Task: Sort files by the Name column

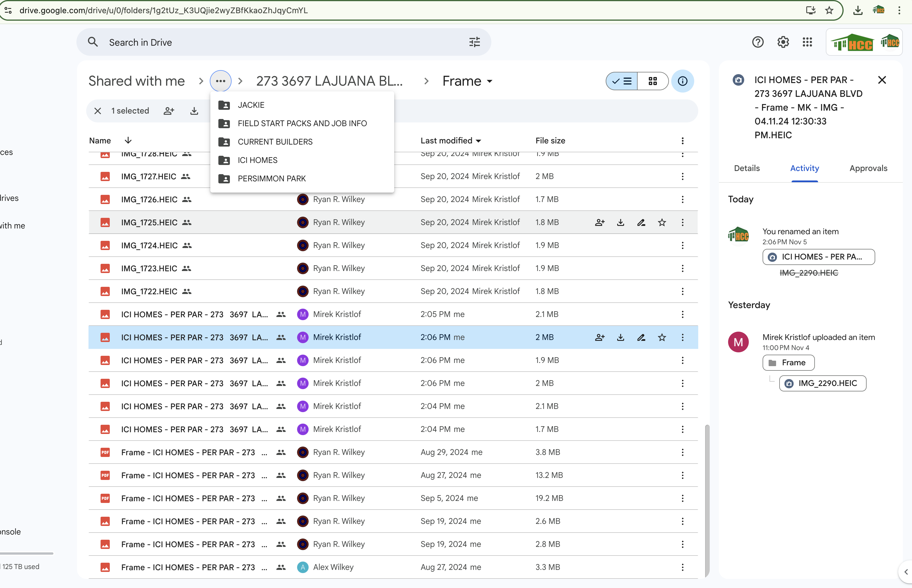Action: 100,141
